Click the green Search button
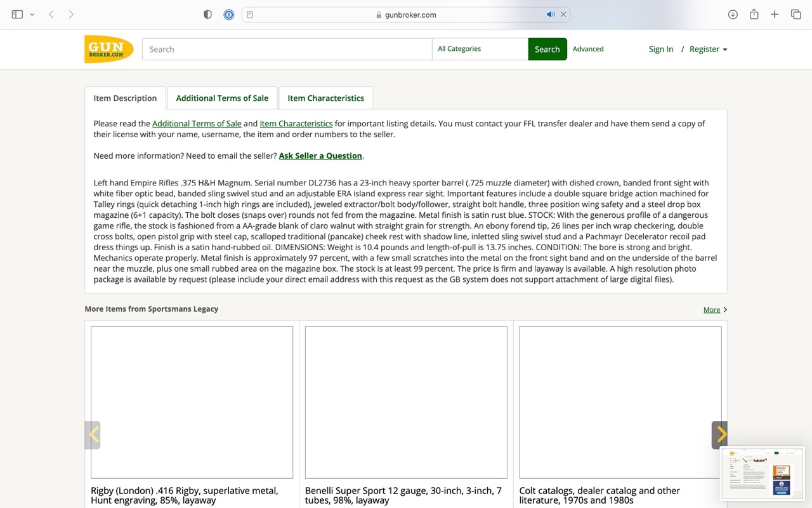This screenshot has width=812, height=508. coord(547,49)
